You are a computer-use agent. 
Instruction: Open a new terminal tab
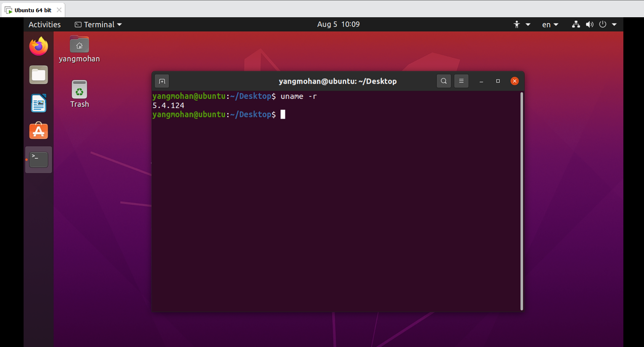[x=162, y=81]
